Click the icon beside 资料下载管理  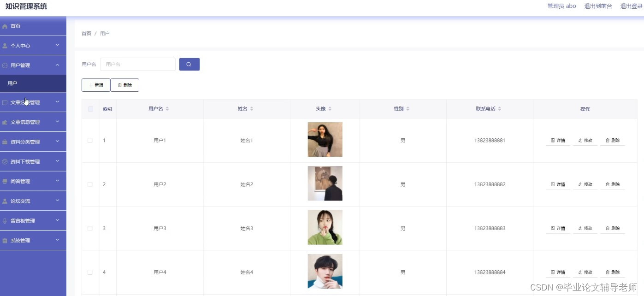click(x=5, y=162)
